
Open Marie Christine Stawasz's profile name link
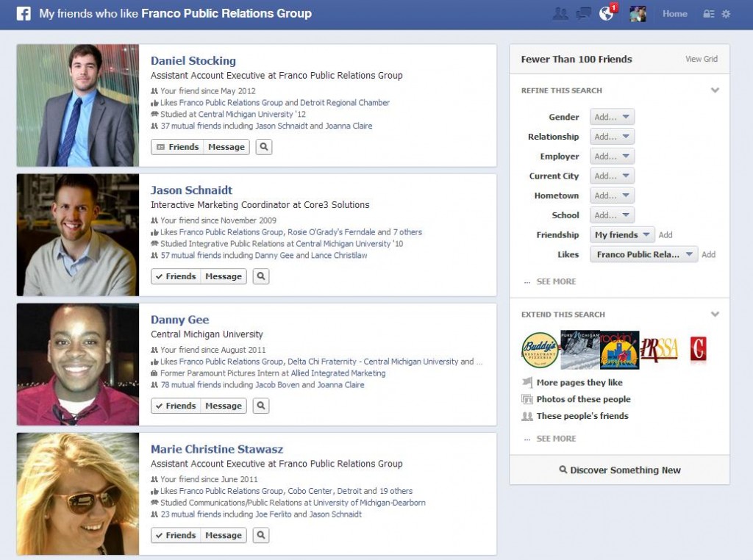click(x=217, y=449)
